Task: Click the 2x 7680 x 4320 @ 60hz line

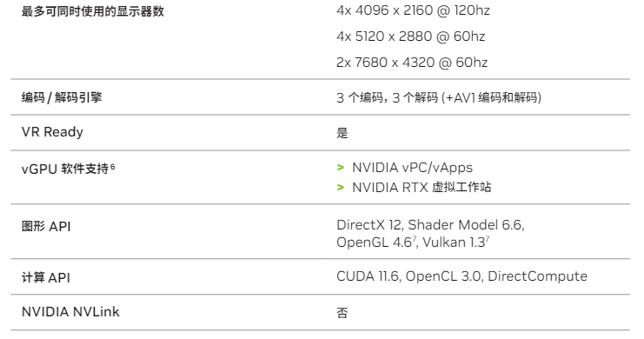Action: pos(412,63)
